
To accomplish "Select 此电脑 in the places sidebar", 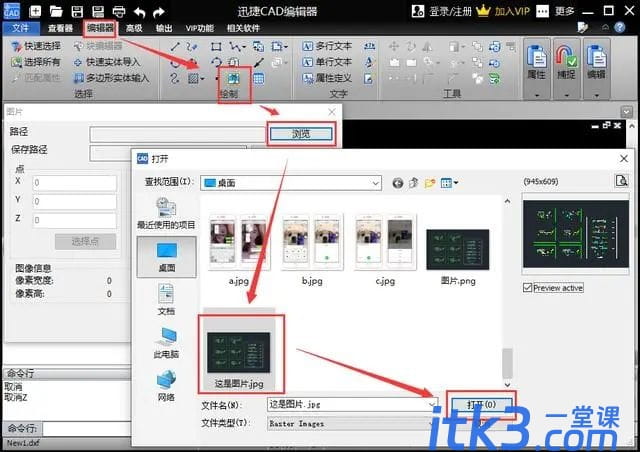I will [x=166, y=343].
